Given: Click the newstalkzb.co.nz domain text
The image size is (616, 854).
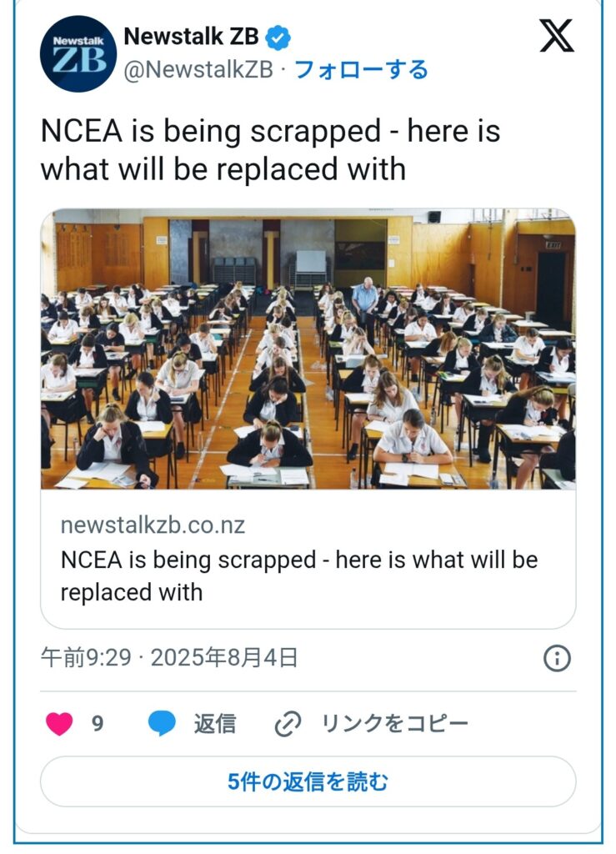Looking at the screenshot, I should tap(153, 526).
